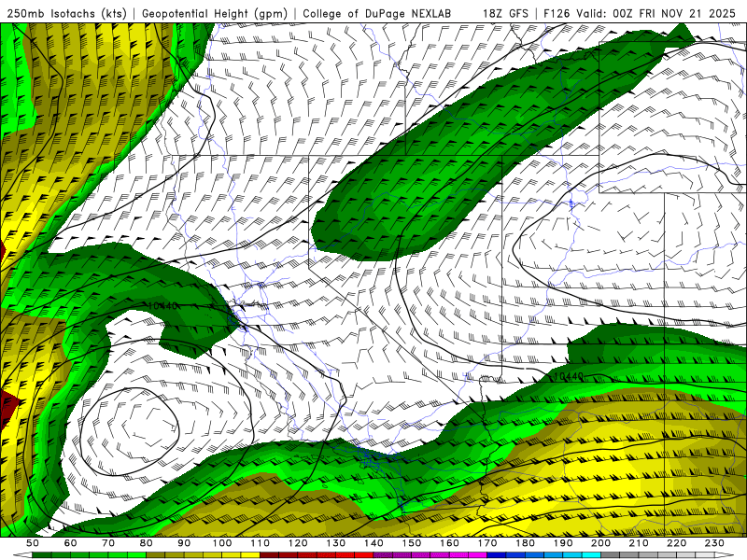Click the colorbar label '90'
This screenshot has height=560, width=747.
pos(184,543)
